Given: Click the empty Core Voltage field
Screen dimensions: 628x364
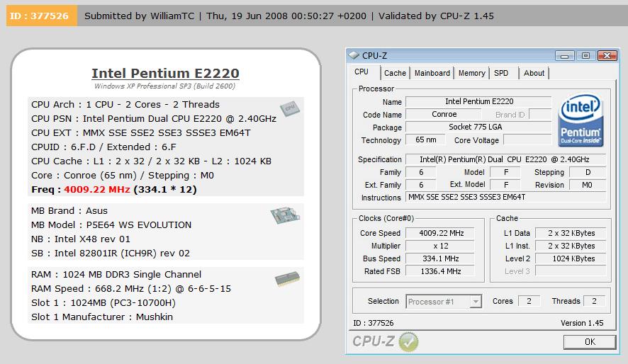Looking at the screenshot, I should click(527, 140).
